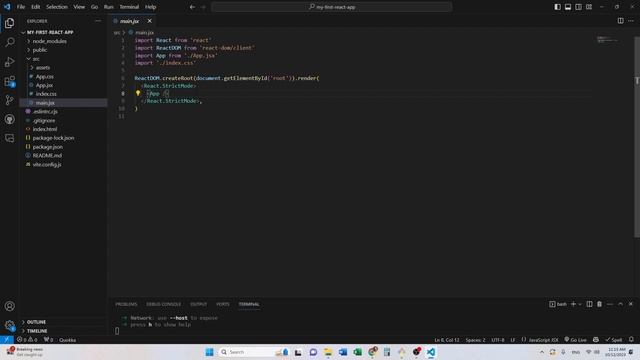Open Explorer Views and More Actions ellipsis
This screenshot has height=360, width=640.
tap(98, 21)
